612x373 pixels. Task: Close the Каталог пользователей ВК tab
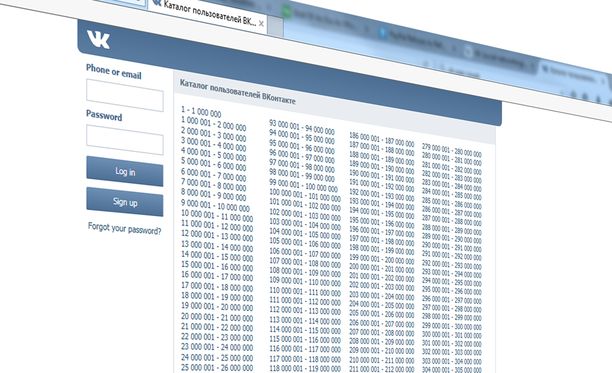pos(261,24)
